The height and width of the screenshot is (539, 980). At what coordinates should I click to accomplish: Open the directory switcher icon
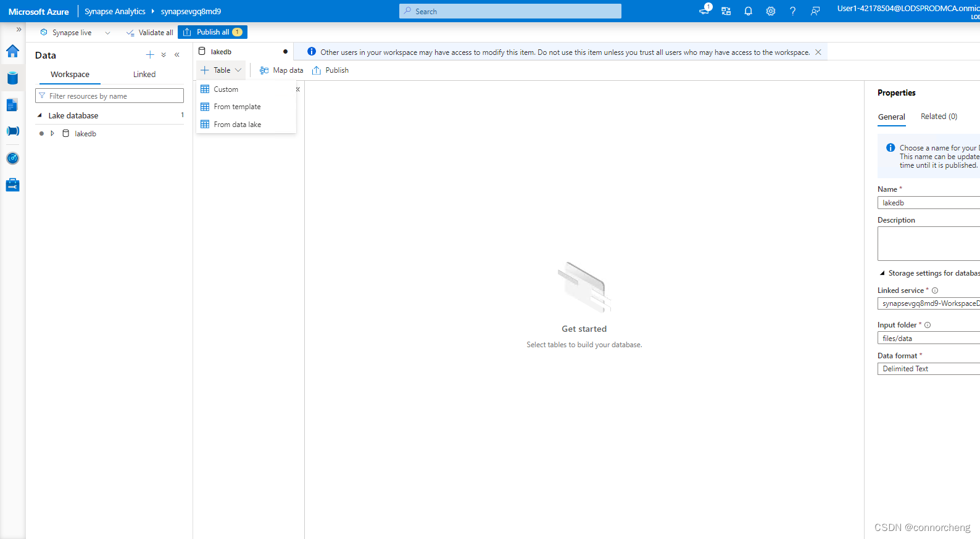point(726,11)
